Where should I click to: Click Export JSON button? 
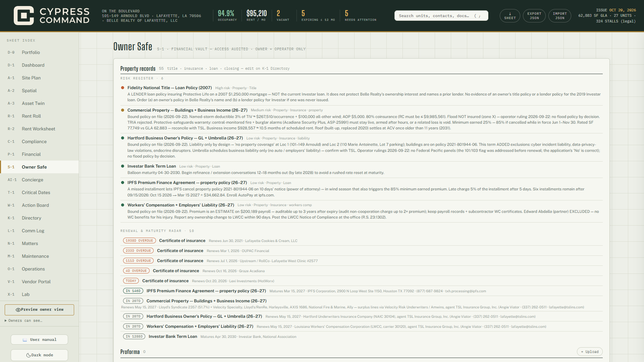[534, 16]
